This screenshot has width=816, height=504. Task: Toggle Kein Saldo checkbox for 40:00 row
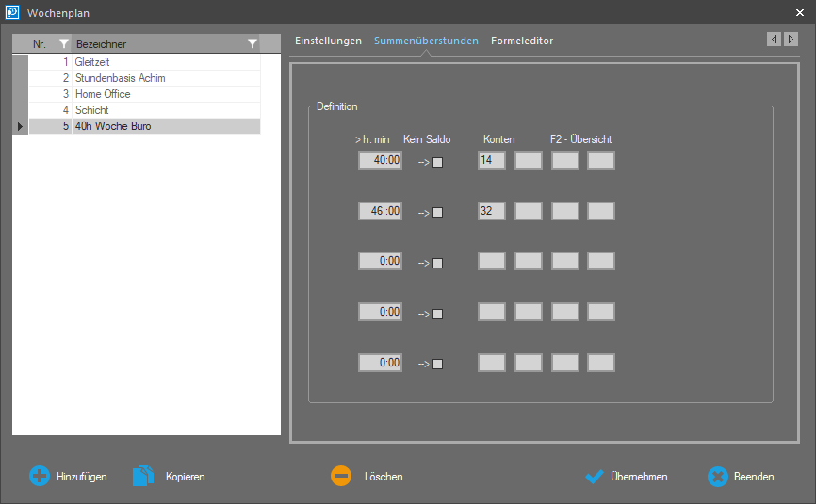coord(437,162)
